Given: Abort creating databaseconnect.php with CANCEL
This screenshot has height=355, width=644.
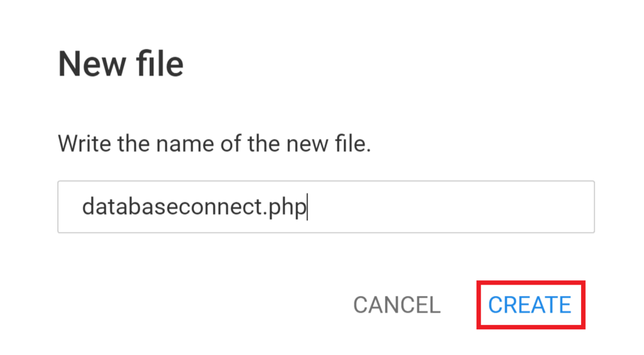Looking at the screenshot, I should coord(397,305).
